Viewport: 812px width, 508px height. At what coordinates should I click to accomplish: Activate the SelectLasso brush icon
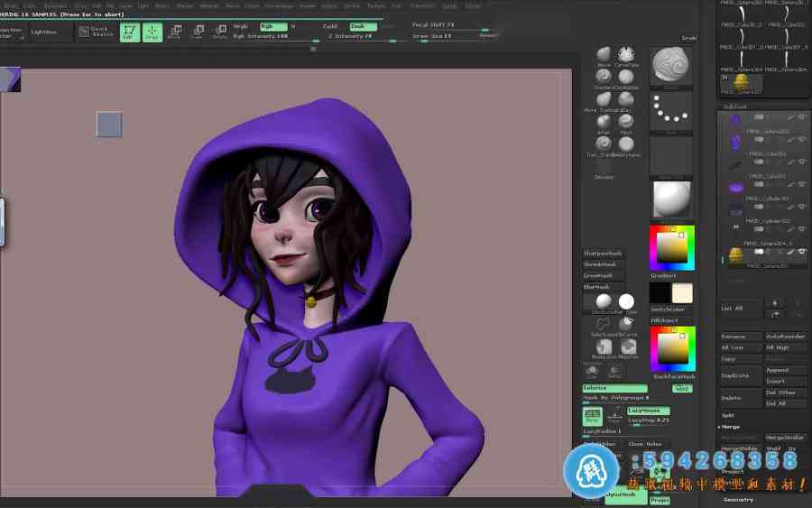(x=604, y=324)
